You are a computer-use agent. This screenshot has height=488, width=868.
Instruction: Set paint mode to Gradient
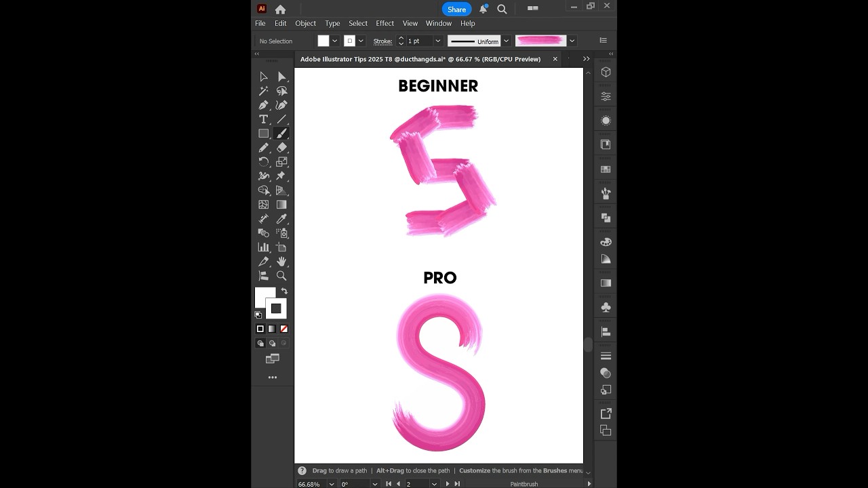point(272,329)
